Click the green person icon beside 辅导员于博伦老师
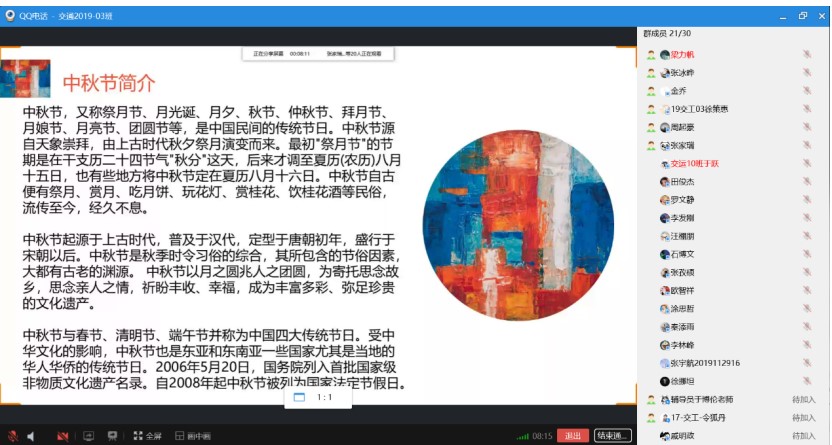 click(651, 399)
